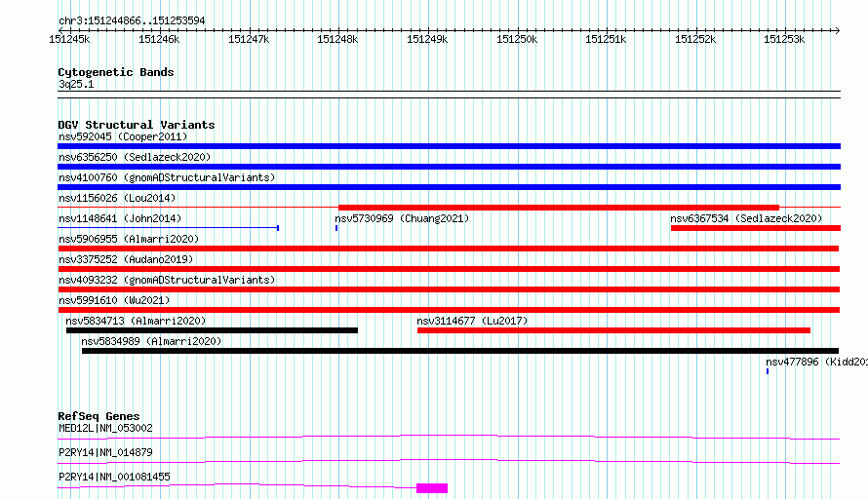Click the nsv592045 (Cooper2011) variant label
The height and width of the screenshot is (499, 868).
[123, 136]
